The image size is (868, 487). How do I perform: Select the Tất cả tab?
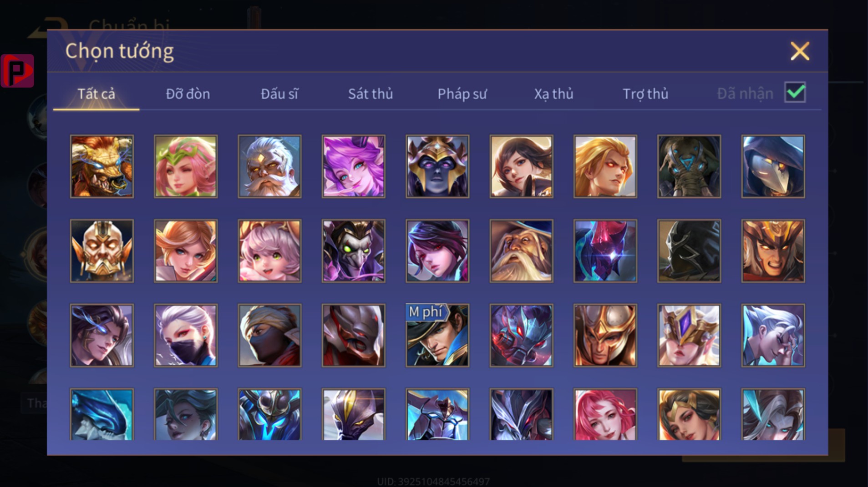tap(96, 94)
